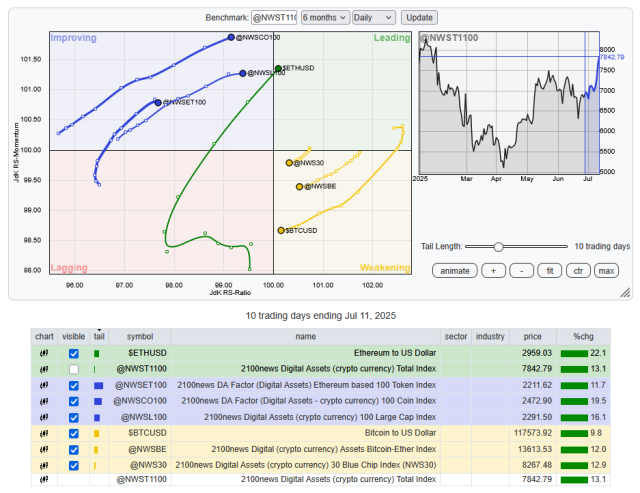Hide $ETHUSD using its visible checkbox
This screenshot has height=493, width=640.
(73, 354)
